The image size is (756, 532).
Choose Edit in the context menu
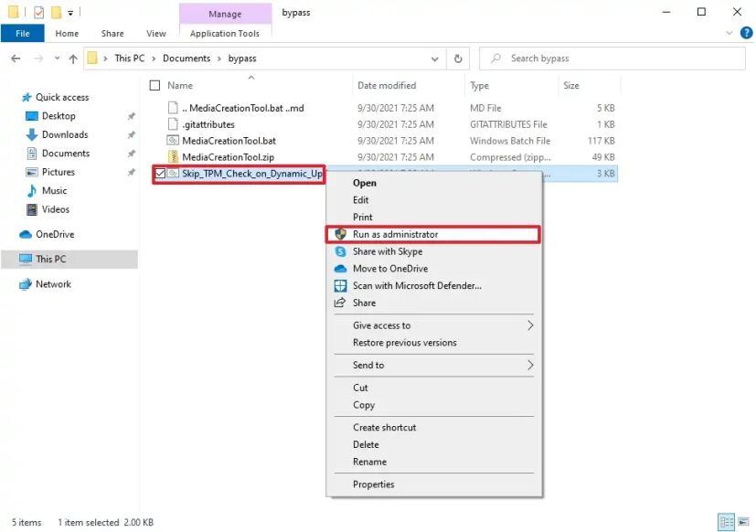360,199
